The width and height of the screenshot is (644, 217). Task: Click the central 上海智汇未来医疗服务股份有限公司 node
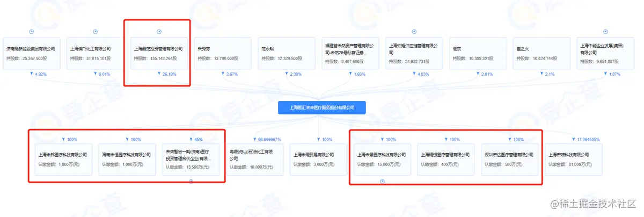321,107
